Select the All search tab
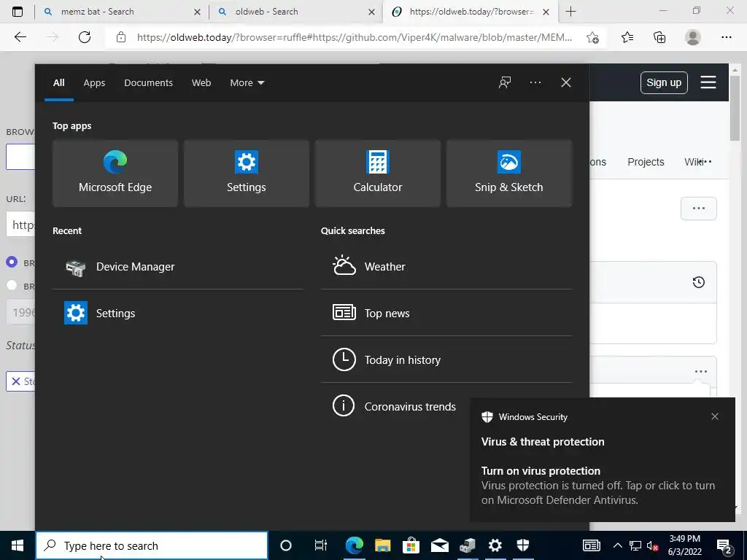Screen dimensions: 747x560 click(58, 83)
